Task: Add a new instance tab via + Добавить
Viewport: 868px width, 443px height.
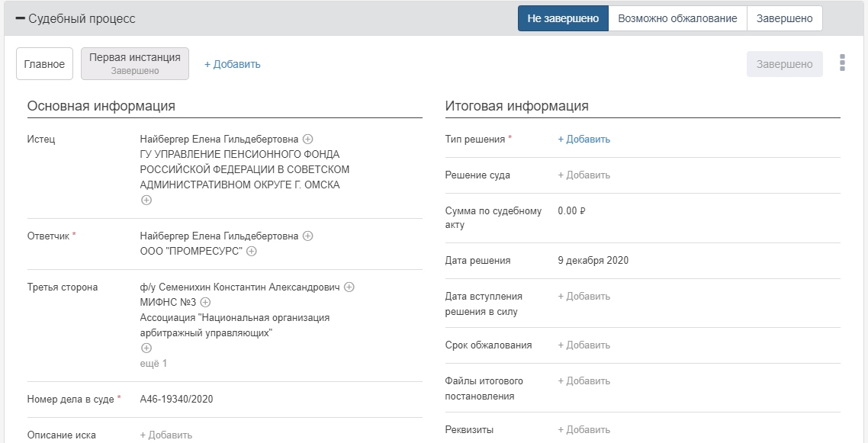Action: click(x=233, y=64)
